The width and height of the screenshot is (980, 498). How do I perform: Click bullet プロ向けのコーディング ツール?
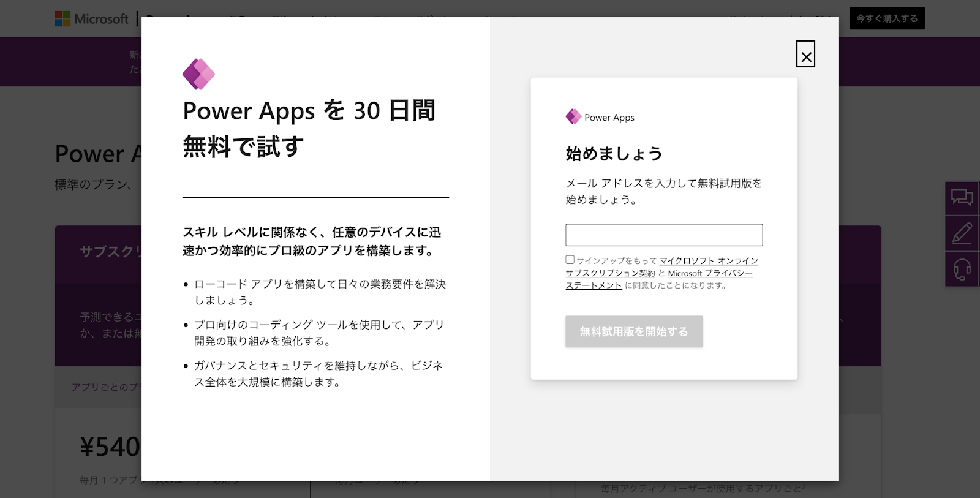click(318, 333)
